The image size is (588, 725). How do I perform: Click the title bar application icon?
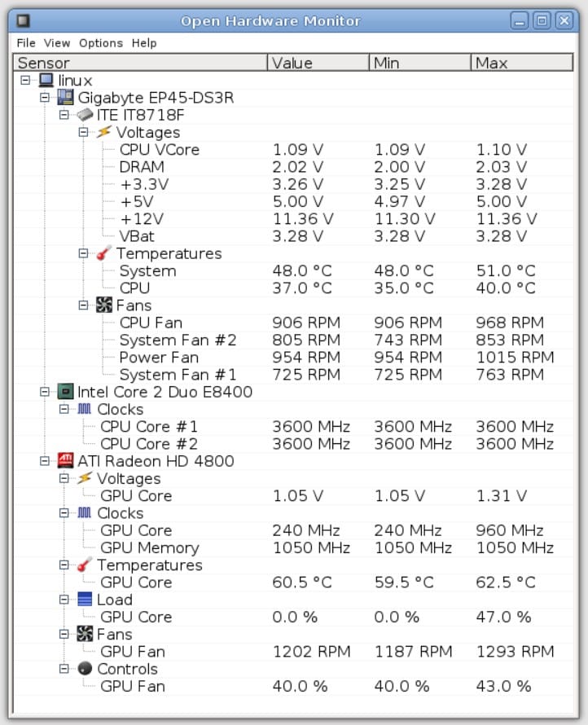coord(23,21)
